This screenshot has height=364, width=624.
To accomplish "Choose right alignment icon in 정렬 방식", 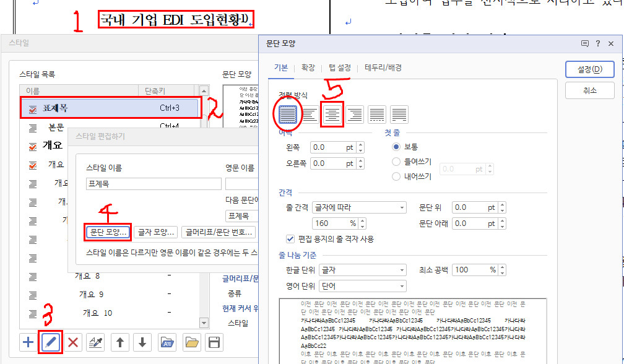I will [x=355, y=115].
